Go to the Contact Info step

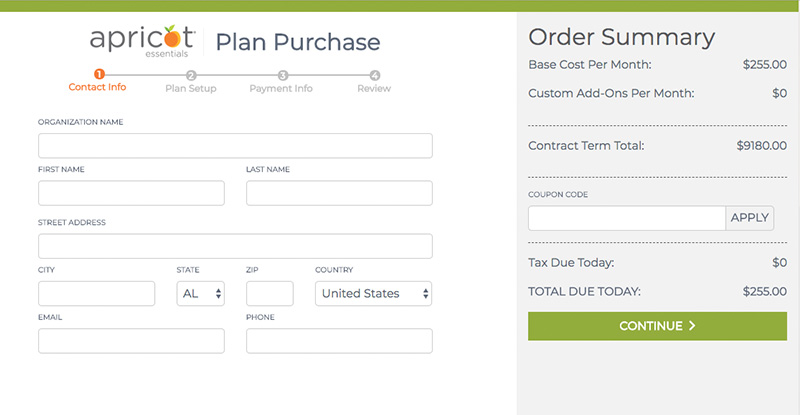coord(97,88)
